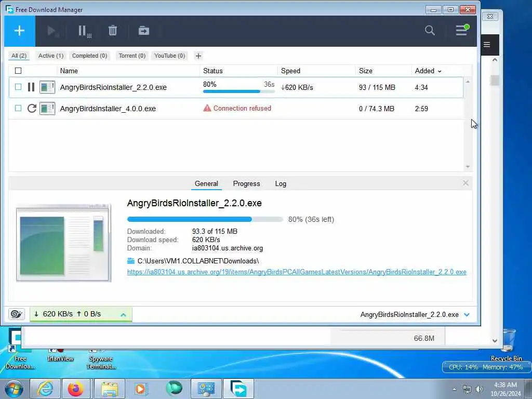532x399 pixels.
Task: Select the AngryBirdsRioInstaller_2.2.0.exe row name
Action: coord(113,87)
